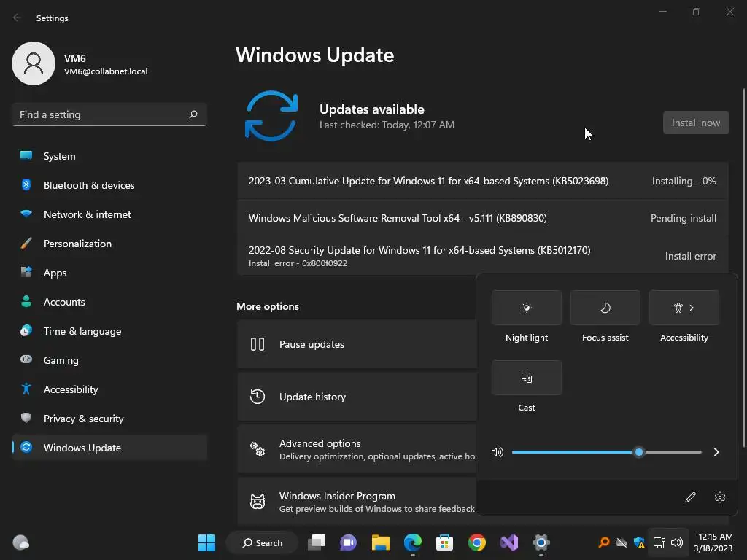Launch Google Chrome from the taskbar
The image size is (747, 560).
point(477,542)
